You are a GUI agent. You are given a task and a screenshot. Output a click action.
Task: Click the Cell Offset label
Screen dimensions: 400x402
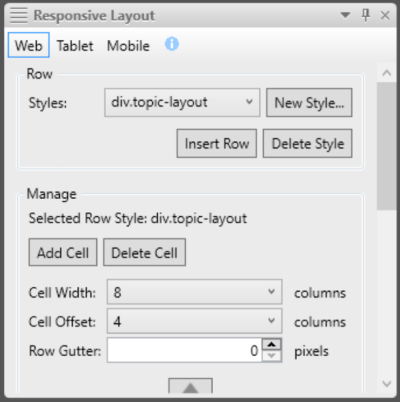[x=62, y=321]
